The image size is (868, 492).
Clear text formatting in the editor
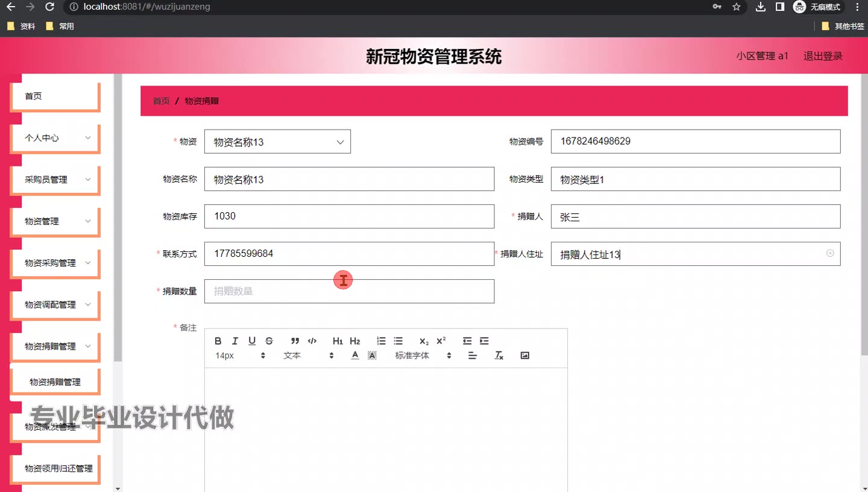point(498,356)
